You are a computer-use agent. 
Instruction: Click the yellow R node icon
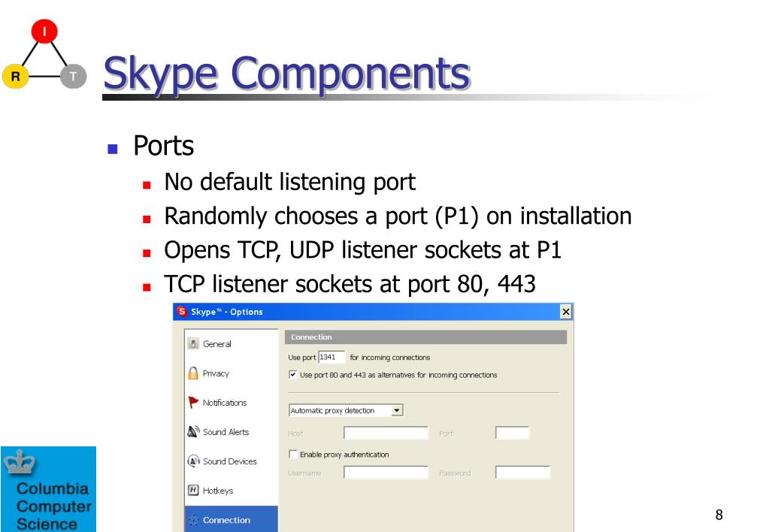(x=15, y=77)
